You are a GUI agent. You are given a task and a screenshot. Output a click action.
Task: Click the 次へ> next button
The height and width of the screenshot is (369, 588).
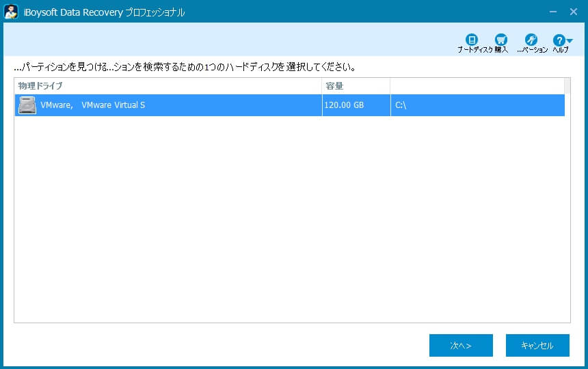(x=461, y=345)
